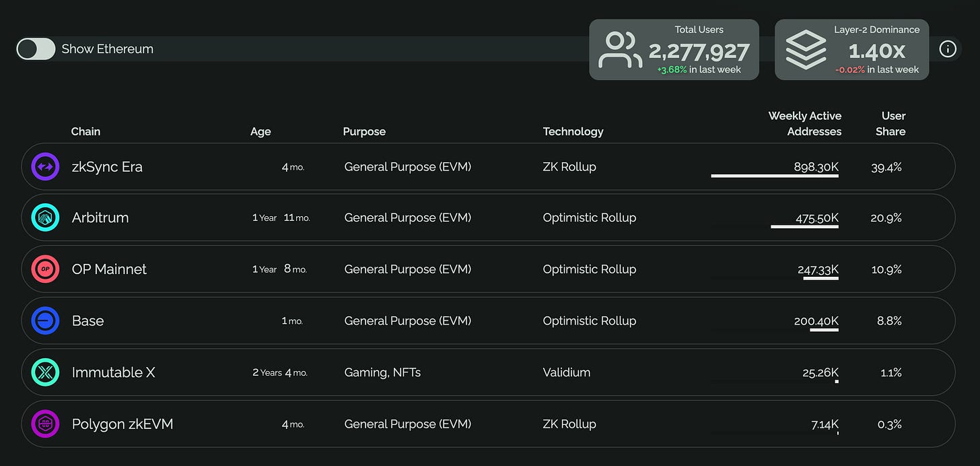980x466 pixels.
Task: Click the 0.3% user share
Action: click(x=889, y=424)
